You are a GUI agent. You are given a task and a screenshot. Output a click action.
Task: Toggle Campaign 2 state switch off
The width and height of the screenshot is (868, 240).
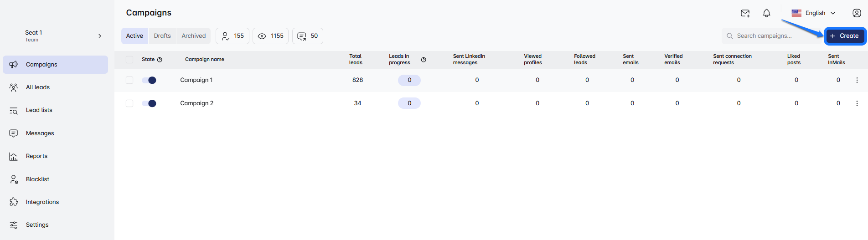tap(149, 103)
